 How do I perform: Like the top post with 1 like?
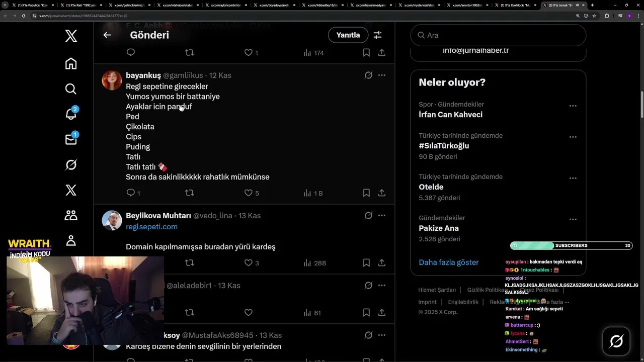tap(248, 52)
